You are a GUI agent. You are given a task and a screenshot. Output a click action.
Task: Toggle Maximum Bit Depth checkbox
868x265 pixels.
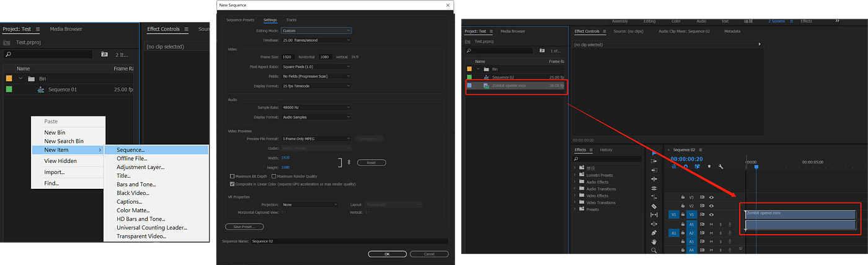point(232,176)
